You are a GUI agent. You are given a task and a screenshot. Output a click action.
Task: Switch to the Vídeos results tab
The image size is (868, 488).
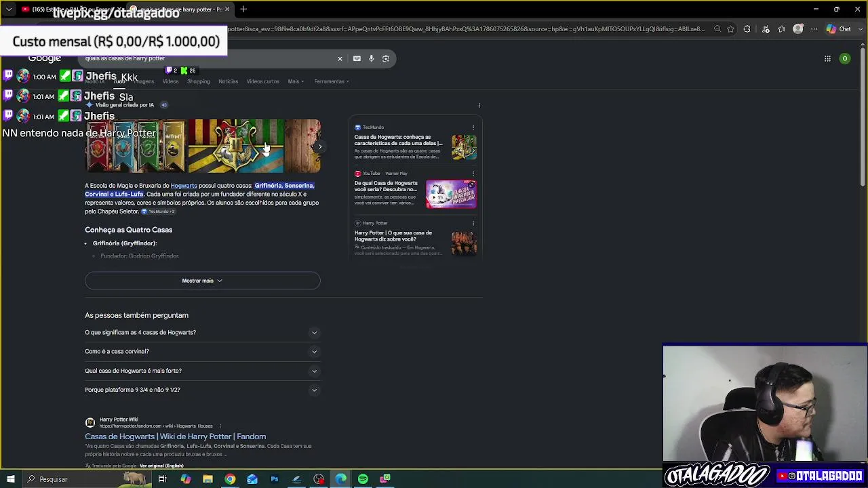click(170, 81)
